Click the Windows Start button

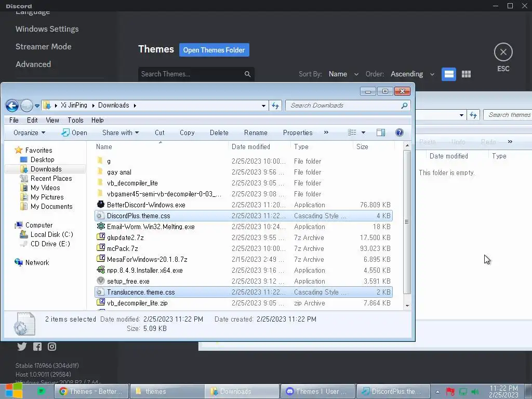pos(14,391)
